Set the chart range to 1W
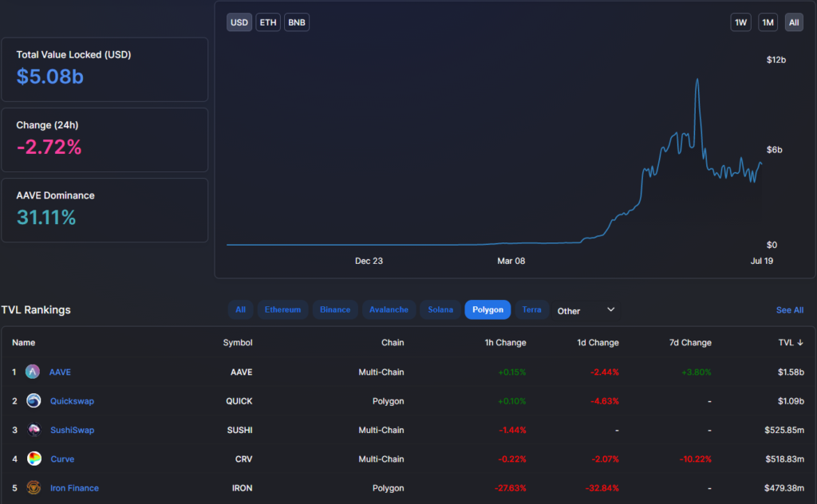The width and height of the screenshot is (817, 504). (740, 22)
